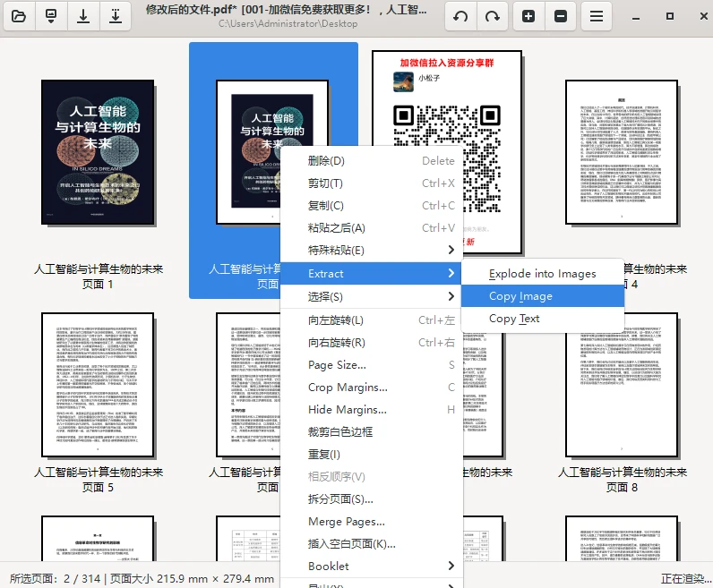Viewport: 713px width, 588px height.
Task: Click the 正在渲染 status text
Action: (x=686, y=579)
